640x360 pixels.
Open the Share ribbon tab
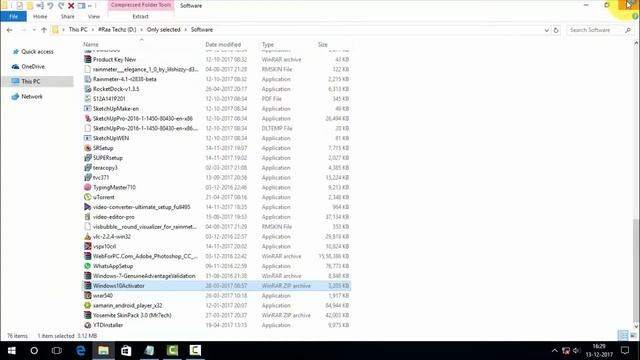68,17
